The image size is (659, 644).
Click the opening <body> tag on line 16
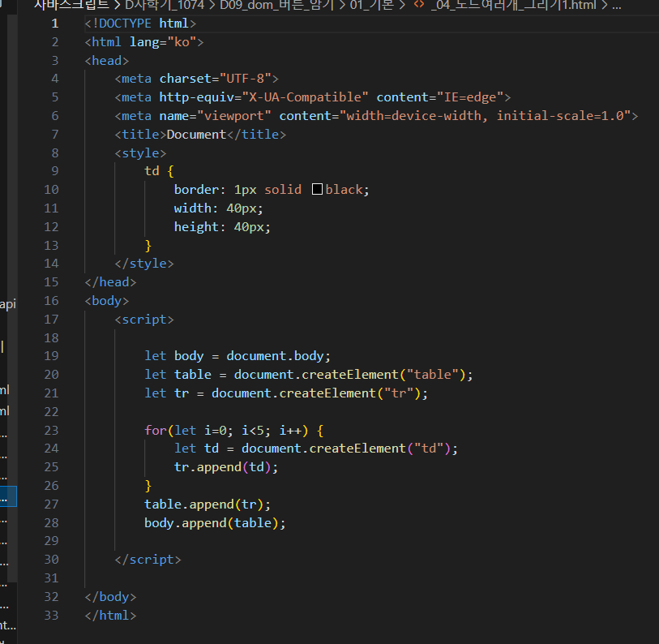point(107,301)
